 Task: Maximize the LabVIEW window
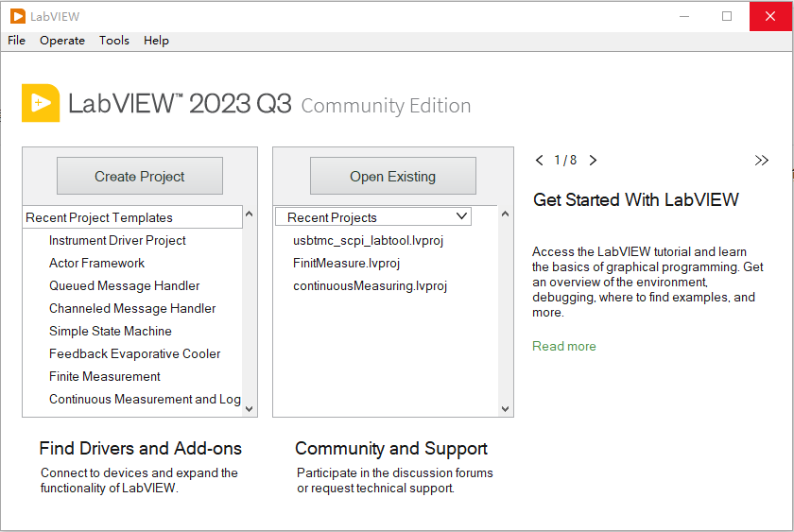[x=727, y=16]
